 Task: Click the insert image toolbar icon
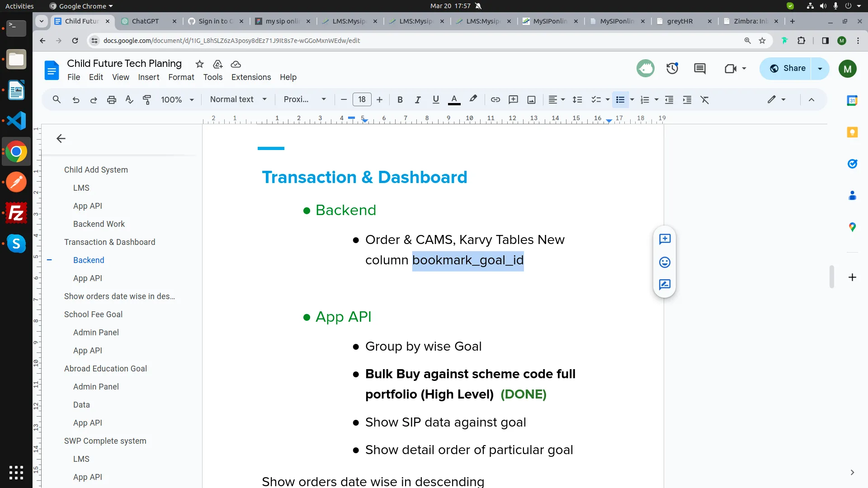(x=531, y=100)
